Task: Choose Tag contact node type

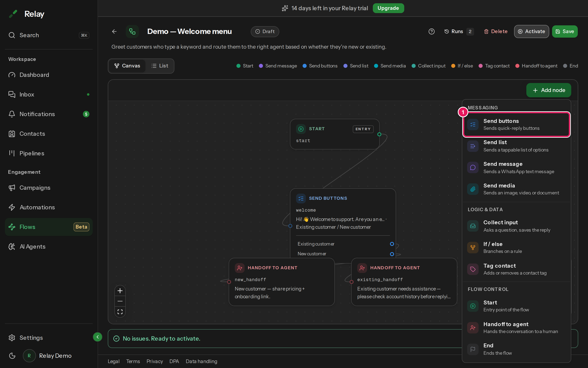Action: [517, 269]
